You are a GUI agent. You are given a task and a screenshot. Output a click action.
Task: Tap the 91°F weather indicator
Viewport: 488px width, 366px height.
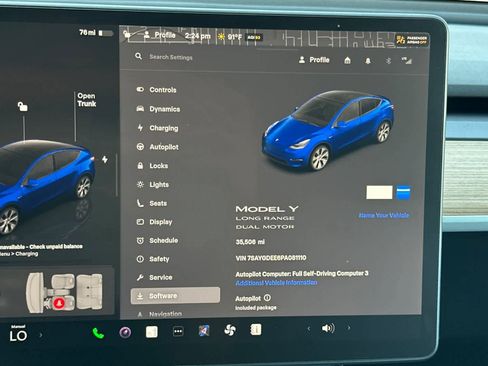coord(230,37)
